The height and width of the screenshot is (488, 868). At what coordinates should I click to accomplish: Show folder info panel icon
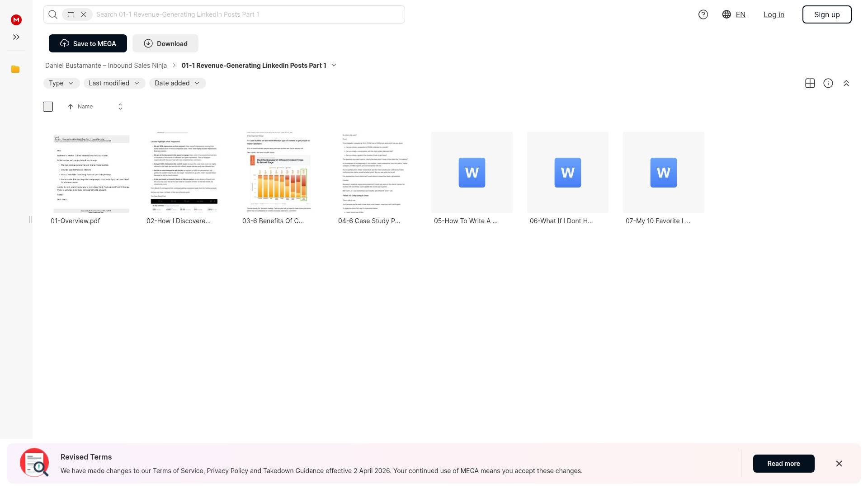828,83
